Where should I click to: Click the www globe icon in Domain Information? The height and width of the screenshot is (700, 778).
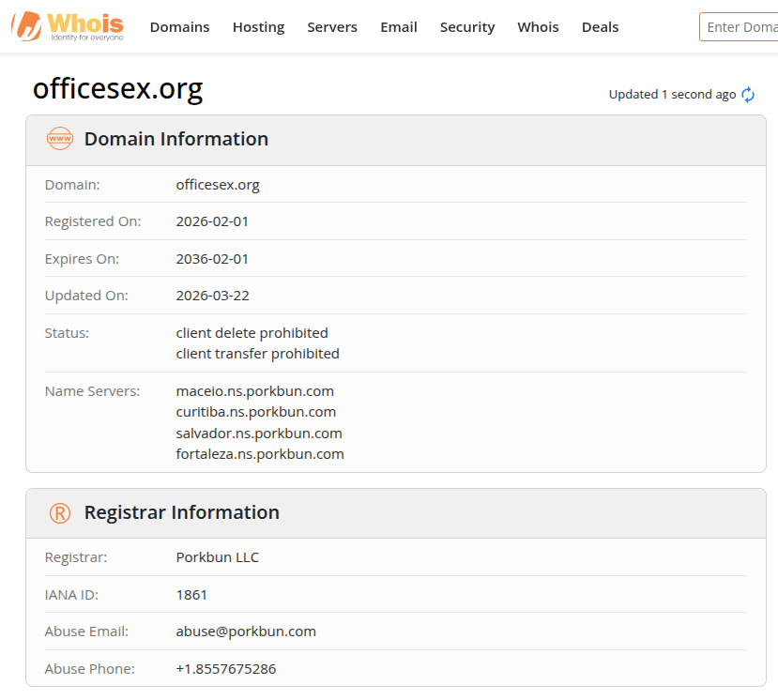[x=59, y=139]
